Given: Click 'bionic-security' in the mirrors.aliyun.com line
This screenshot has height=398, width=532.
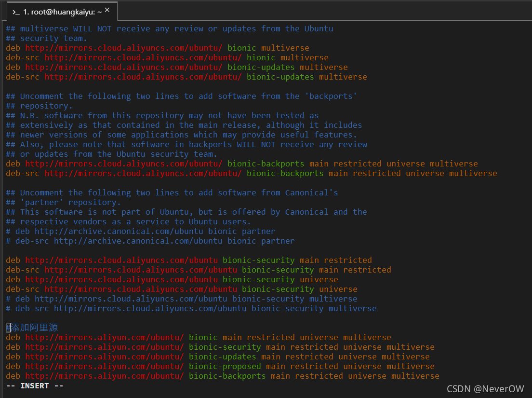Looking at the screenshot, I should tap(225, 347).
